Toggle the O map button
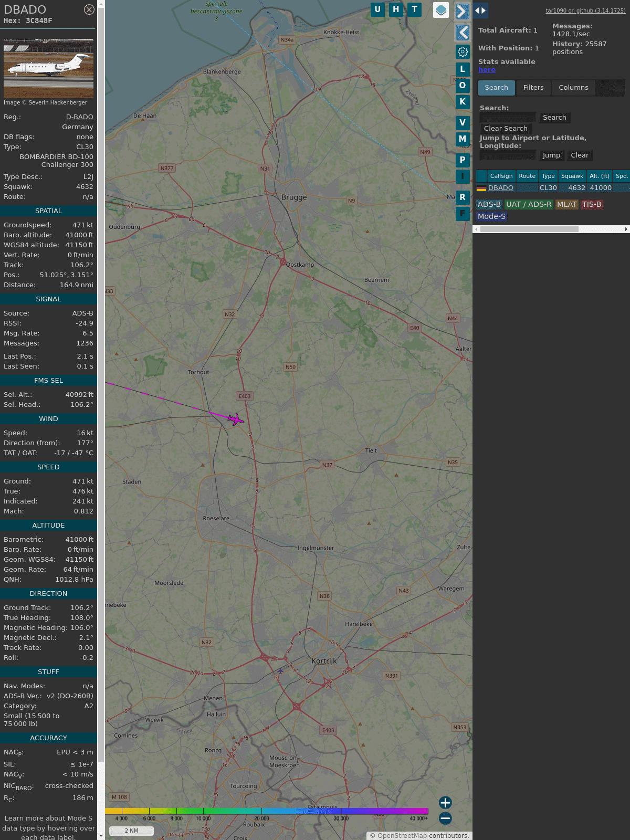Image resolution: width=630 pixels, height=840 pixels. click(463, 86)
